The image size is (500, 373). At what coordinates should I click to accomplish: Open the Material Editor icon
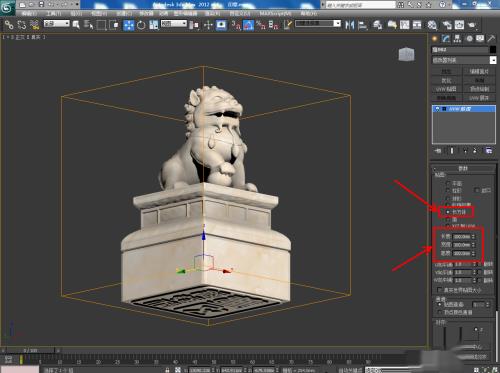(x=432, y=25)
